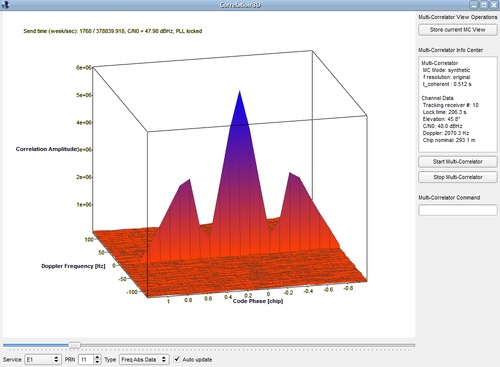Increase the PRN value with the up arrow

point(97,357)
